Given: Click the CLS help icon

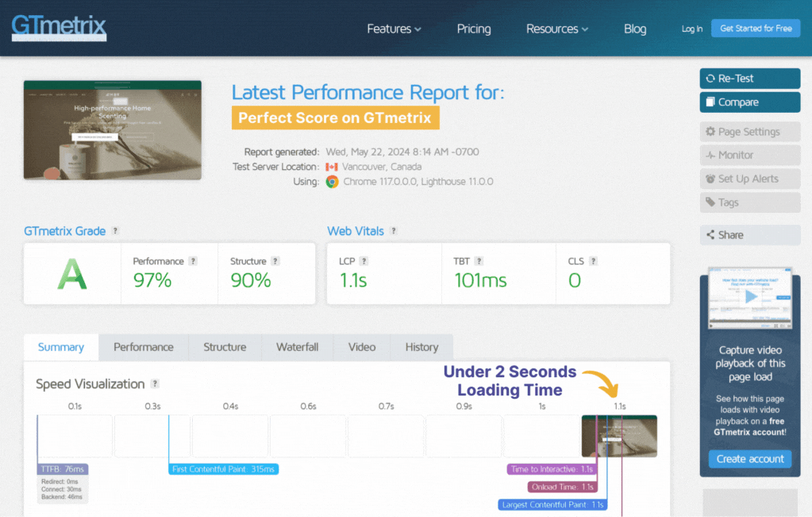Looking at the screenshot, I should (594, 261).
